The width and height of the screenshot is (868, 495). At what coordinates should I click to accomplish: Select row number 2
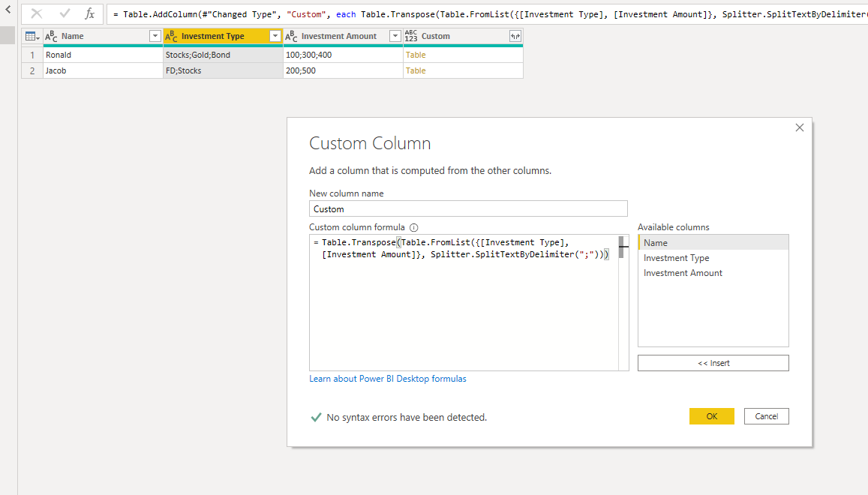click(32, 70)
